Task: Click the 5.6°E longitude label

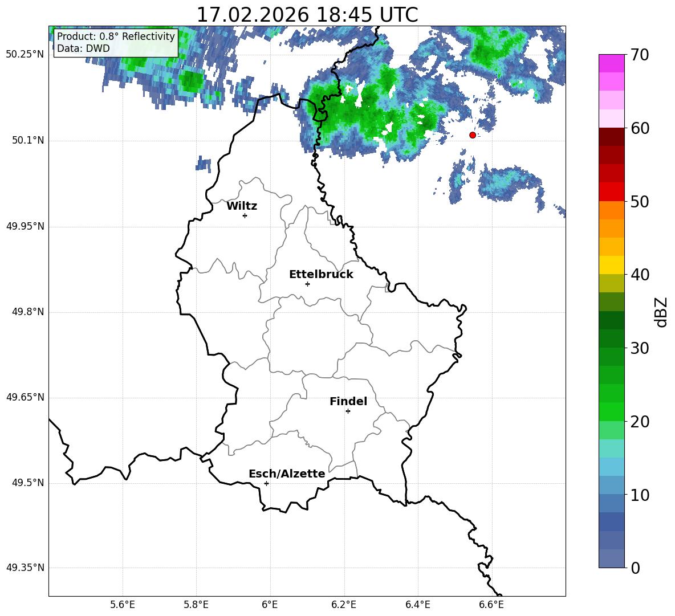Action: [x=123, y=605]
